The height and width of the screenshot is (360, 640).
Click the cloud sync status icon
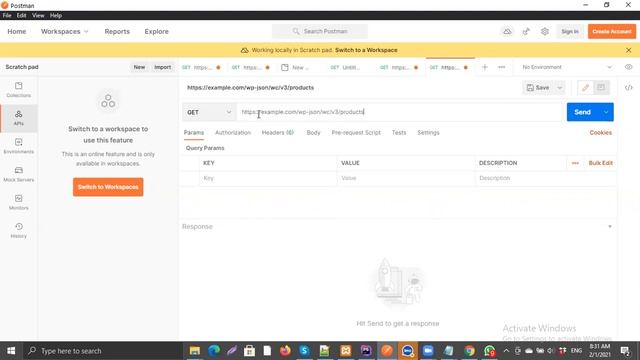[x=507, y=31]
